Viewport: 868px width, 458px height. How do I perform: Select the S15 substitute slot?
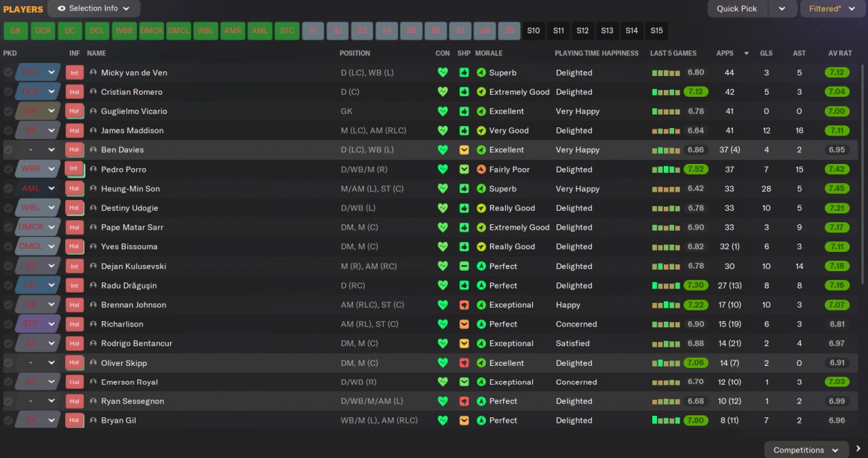[656, 30]
